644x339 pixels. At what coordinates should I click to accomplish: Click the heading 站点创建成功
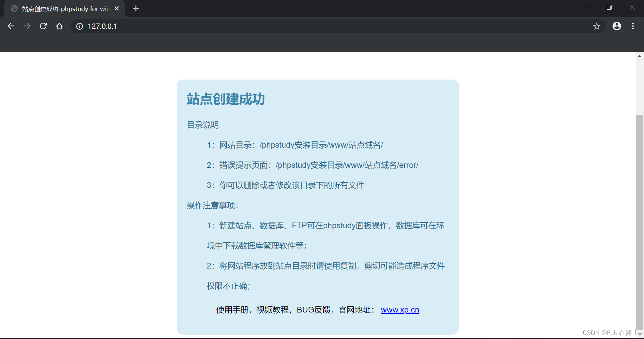coord(226,99)
